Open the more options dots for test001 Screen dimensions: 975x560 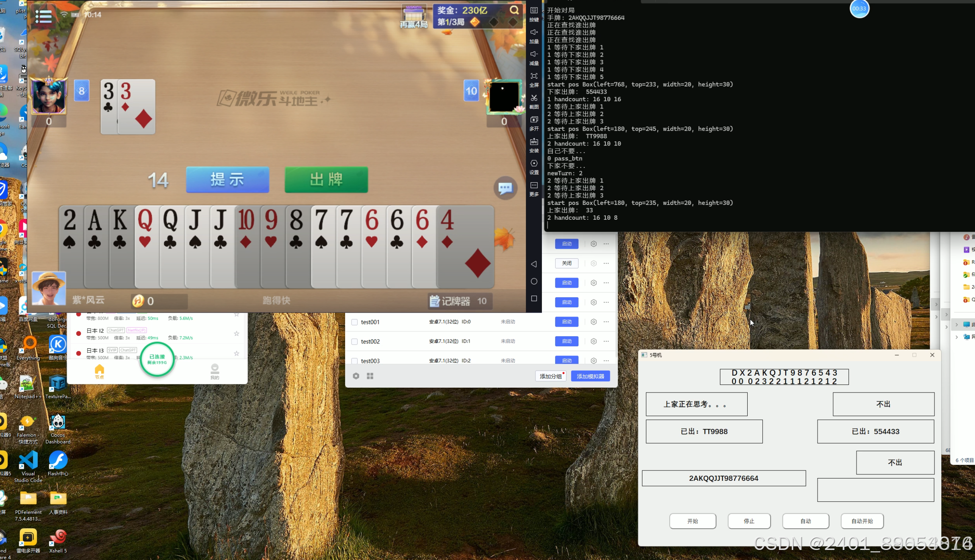(x=606, y=322)
